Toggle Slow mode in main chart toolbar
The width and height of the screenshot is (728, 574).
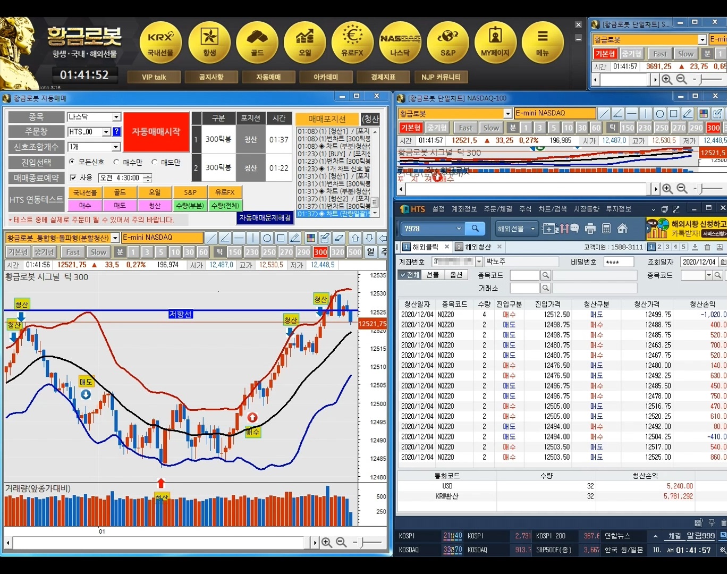pos(98,252)
